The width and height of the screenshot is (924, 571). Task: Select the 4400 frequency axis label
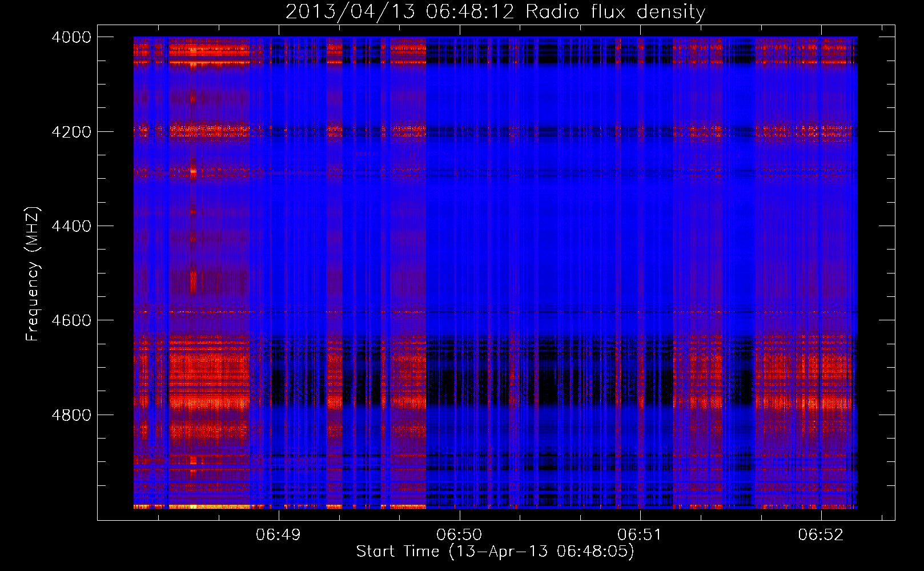[x=71, y=226]
